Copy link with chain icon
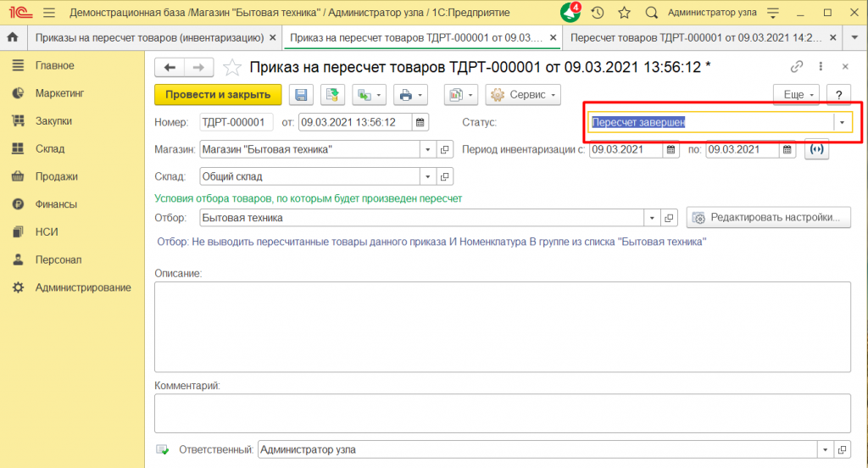Viewport: 868px width, 468px height. [x=797, y=66]
